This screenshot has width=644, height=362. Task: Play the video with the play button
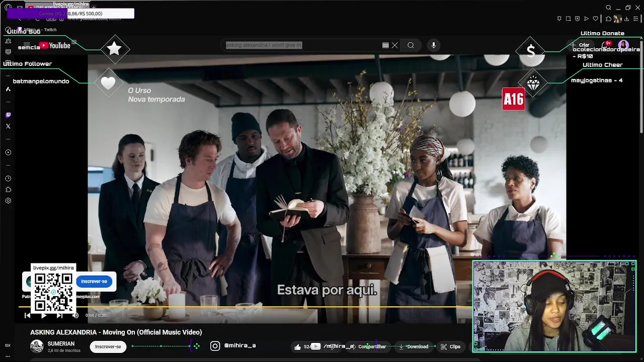(x=43, y=315)
